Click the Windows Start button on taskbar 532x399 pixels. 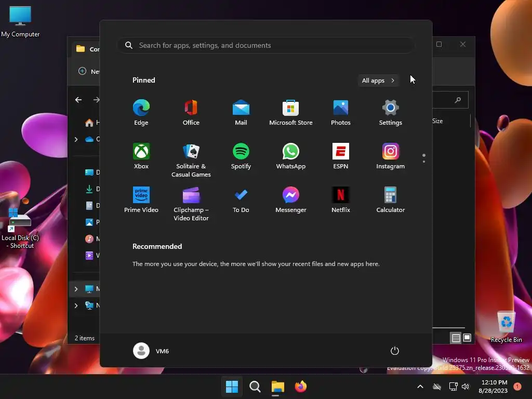point(232,387)
